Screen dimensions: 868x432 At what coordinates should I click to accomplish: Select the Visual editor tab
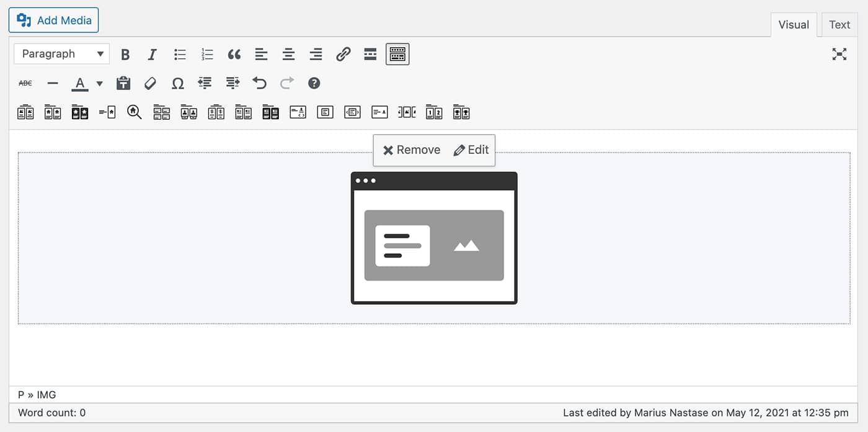click(794, 25)
